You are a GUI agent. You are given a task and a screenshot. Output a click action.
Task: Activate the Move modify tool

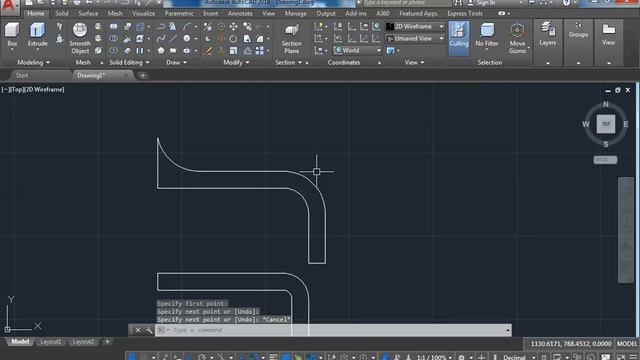coord(233,27)
